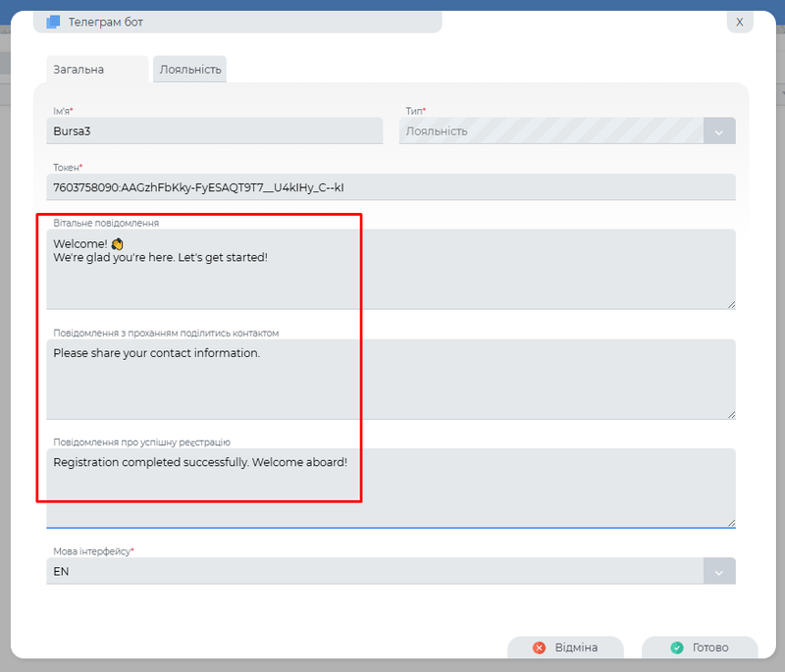
Task: Click the red cross icon on Відміна button
Action: pyautogui.click(x=541, y=647)
